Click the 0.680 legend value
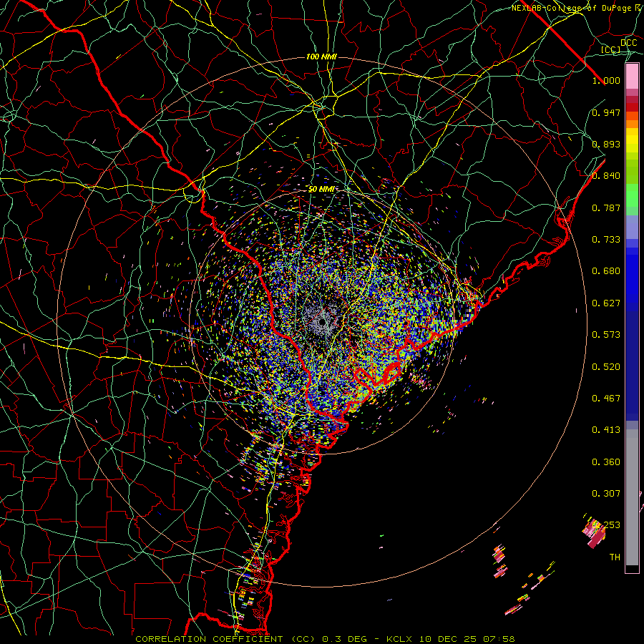The image size is (644, 644). 606,271
